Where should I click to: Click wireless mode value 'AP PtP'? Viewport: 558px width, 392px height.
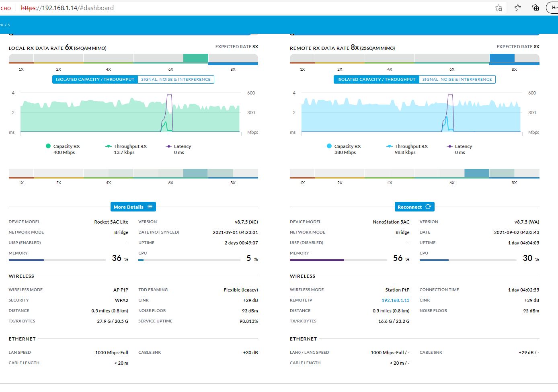pyautogui.click(x=121, y=290)
